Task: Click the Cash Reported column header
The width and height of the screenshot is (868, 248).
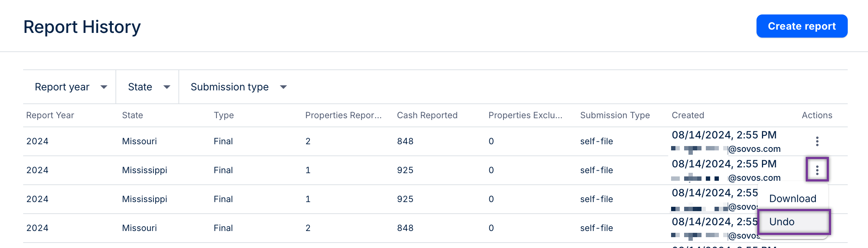Action: pyautogui.click(x=427, y=115)
